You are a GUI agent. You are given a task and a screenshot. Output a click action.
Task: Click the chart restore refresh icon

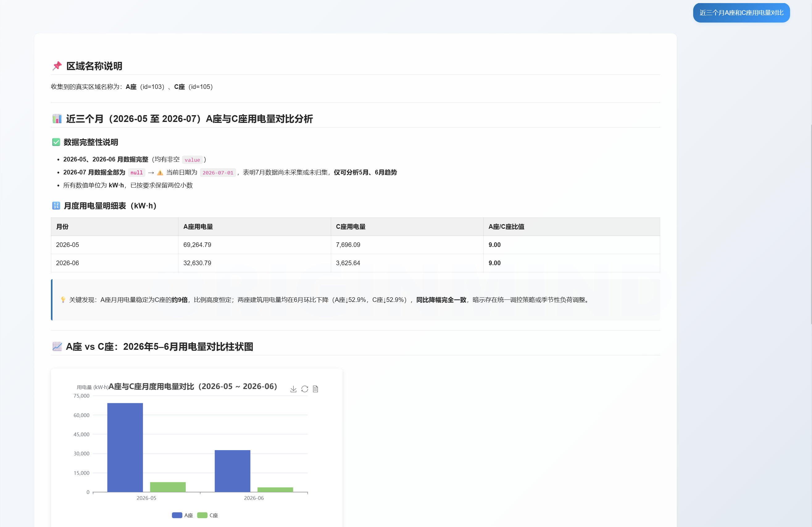(305, 389)
